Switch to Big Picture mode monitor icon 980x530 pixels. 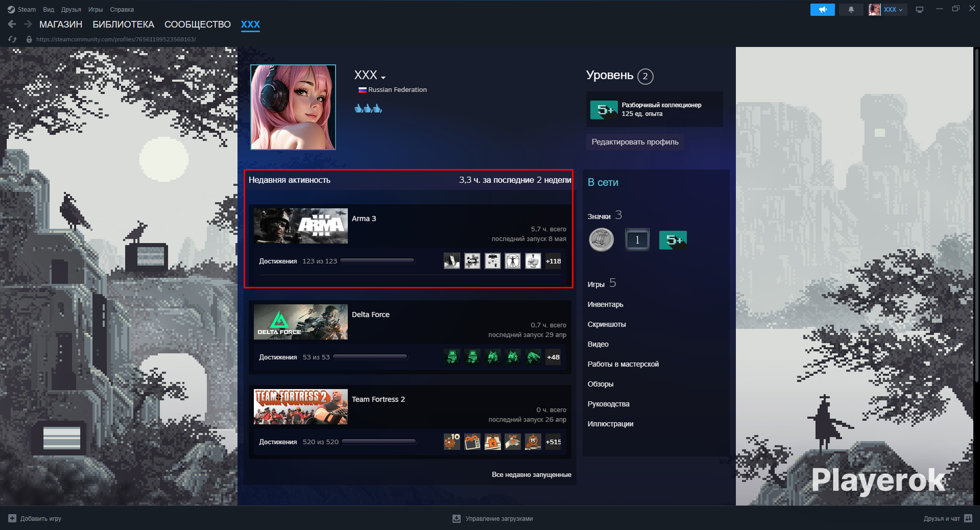(920, 10)
